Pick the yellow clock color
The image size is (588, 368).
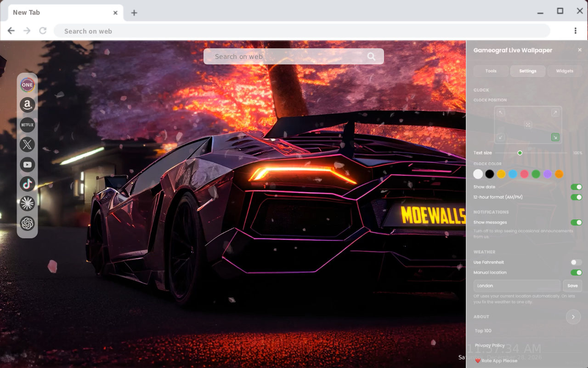click(x=501, y=174)
